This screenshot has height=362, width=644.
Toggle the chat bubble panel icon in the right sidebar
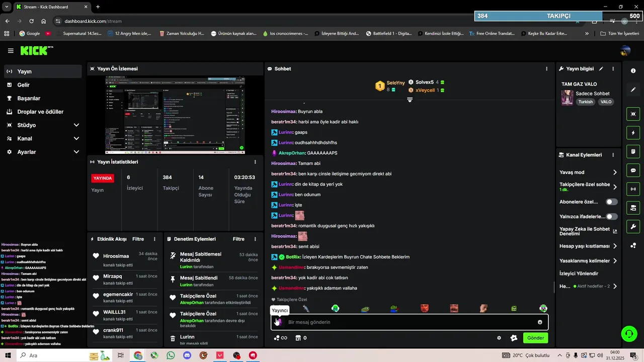(633, 170)
